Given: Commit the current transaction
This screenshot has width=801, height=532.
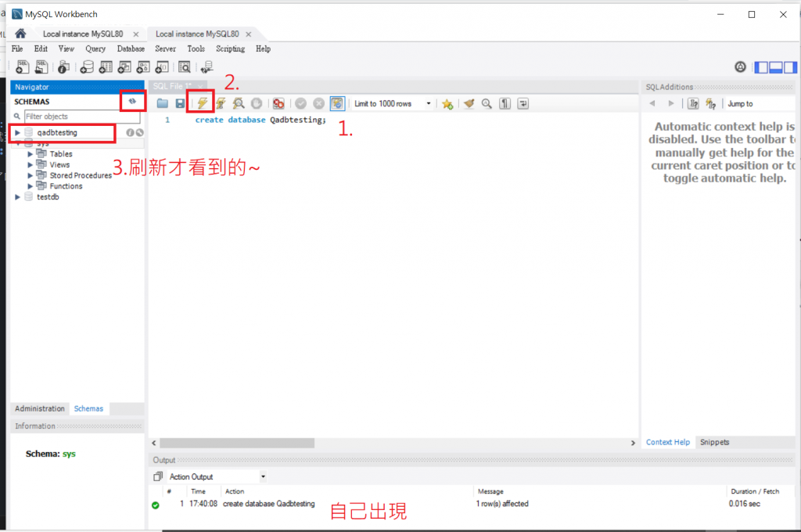Looking at the screenshot, I should tap(301, 104).
